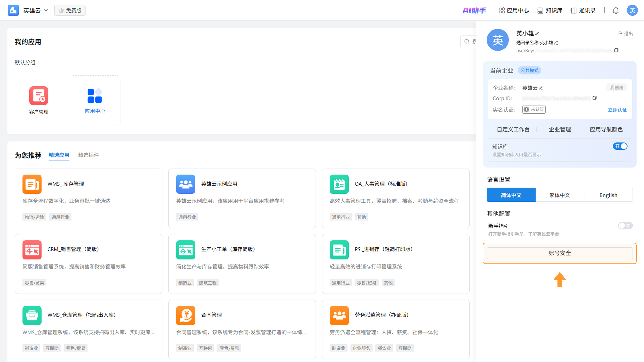This screenshot has width=644, height=362.
Task: Edit the username 英小雄 via pencil icon
Action: [x=537, y=34]
